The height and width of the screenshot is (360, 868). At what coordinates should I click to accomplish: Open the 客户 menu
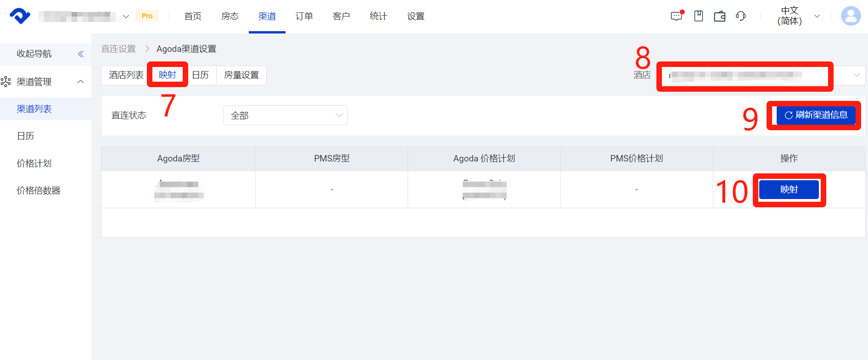click(x=342, y=17)
